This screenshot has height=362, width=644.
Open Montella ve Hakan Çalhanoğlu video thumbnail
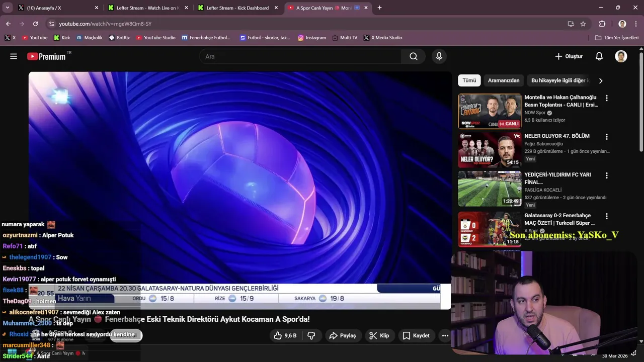(x=490, y=111)
